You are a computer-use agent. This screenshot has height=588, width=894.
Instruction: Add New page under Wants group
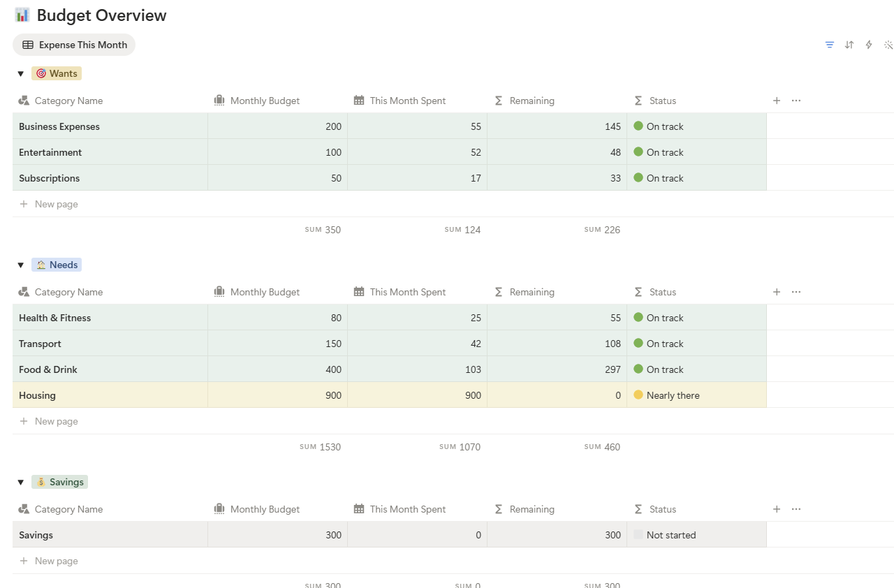49,204
